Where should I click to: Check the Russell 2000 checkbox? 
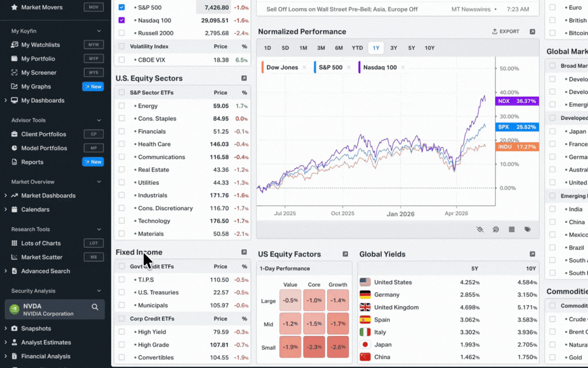point(121,33)
